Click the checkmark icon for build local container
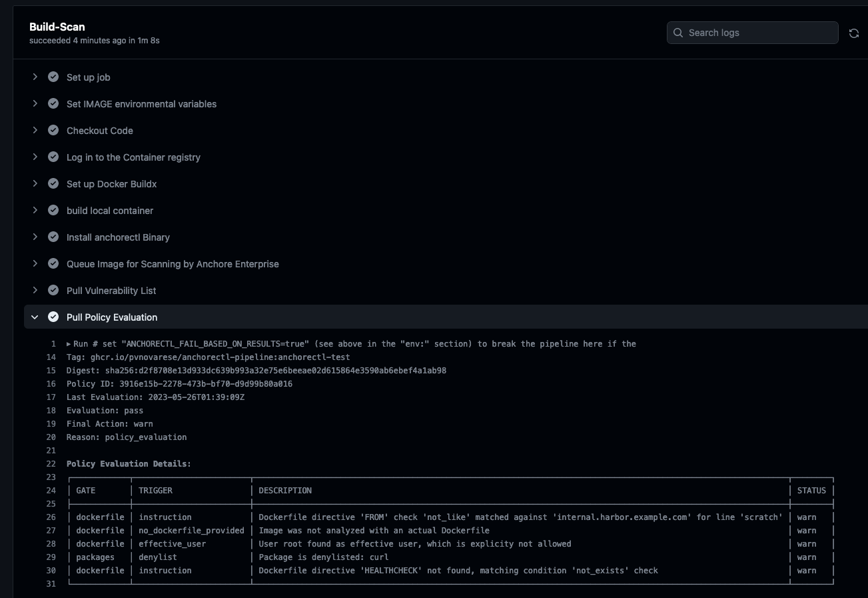The height and width of the screenshot is (598, 868). 53,211
